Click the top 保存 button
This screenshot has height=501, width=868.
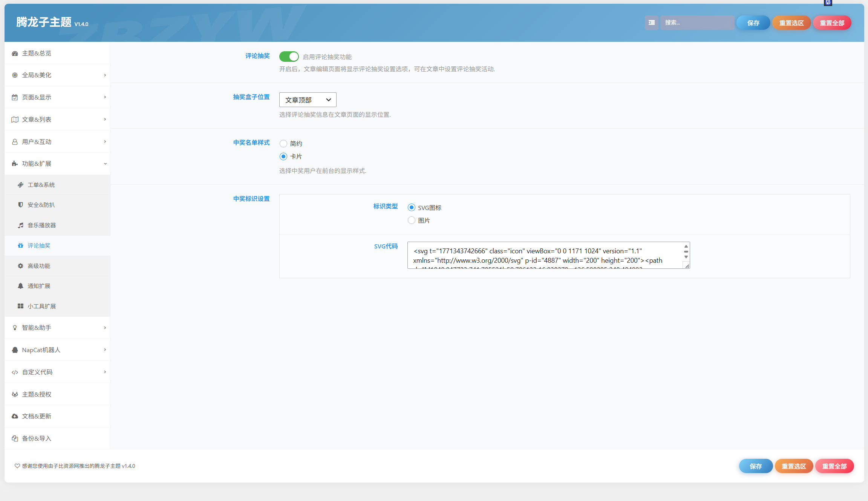pyautogui.click(x=753, y=23)
